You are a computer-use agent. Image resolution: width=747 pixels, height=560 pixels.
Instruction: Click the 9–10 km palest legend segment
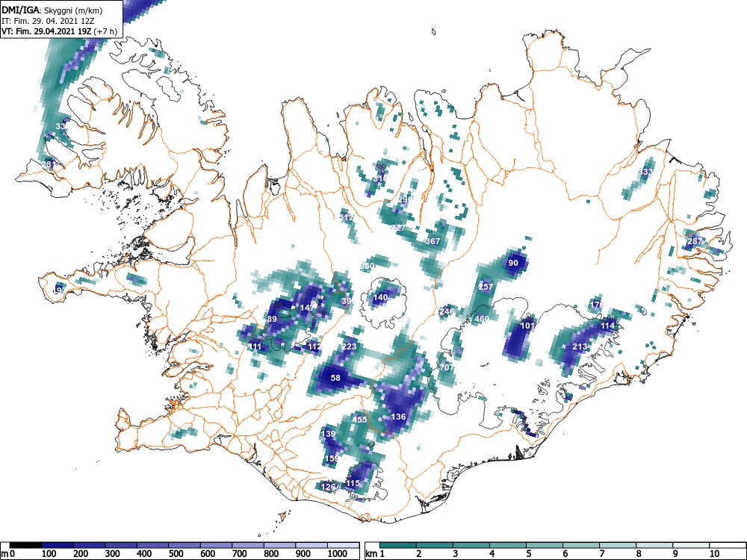(691, 545)
